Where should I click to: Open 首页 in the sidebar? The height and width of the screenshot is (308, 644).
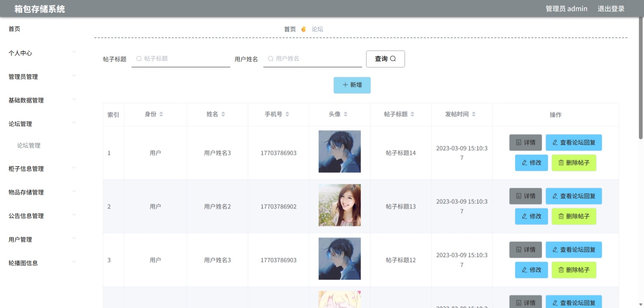15,29
